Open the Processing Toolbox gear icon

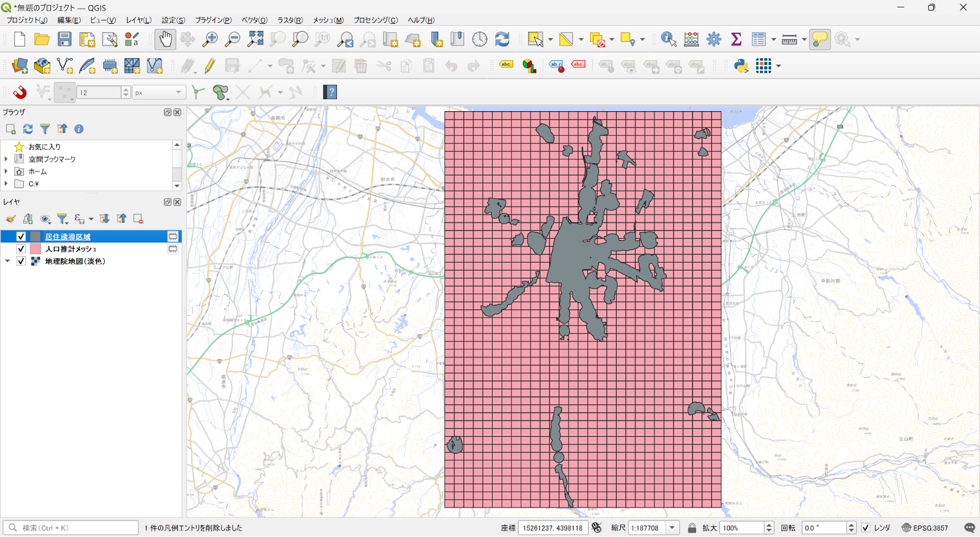pos(714,39)
